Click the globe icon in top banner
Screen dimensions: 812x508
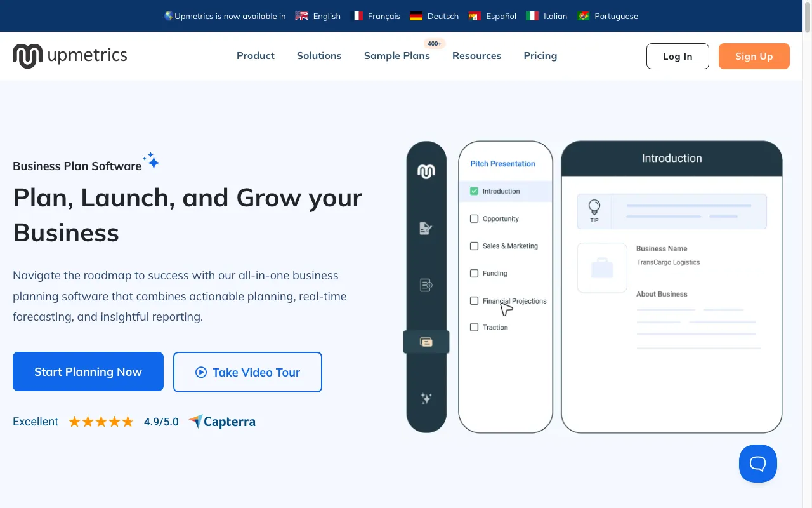coord(169,16)
